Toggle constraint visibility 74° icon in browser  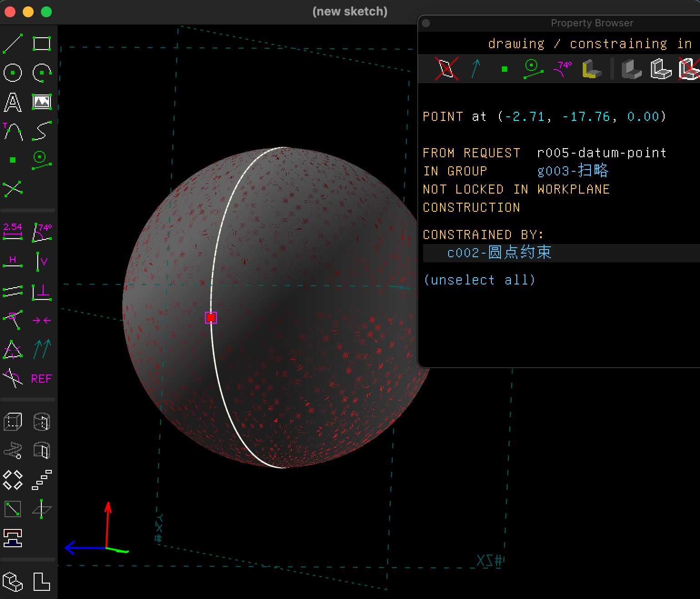click(x=563, y=69)
